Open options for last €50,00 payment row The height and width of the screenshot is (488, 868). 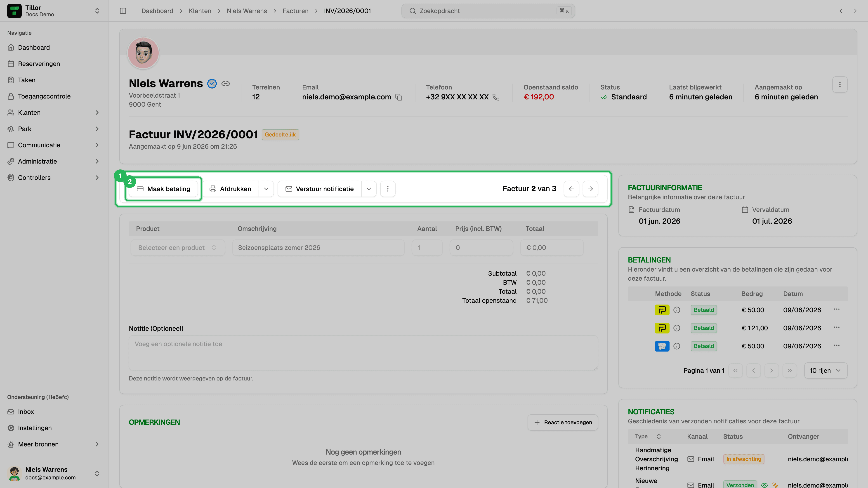coord(837,345)
